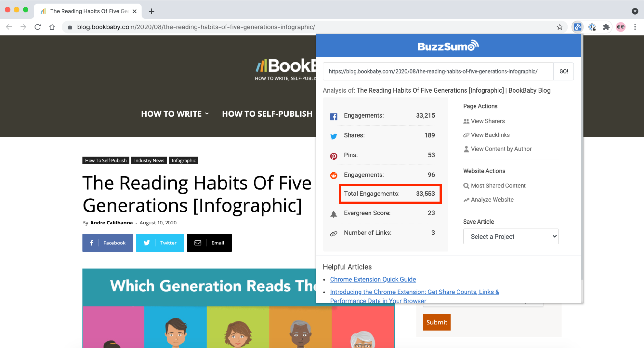The height and width of the screenshot is (348, 644).
Task: Reload the page using the refresh icon
Action: pyautogui.click(x=38, y=27)
